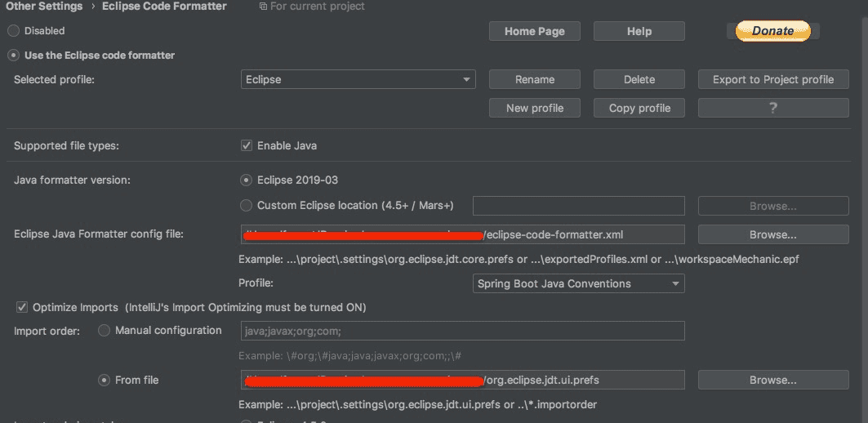Click the Eclipse Code Formatter breadcrumb title

(164, 7)
